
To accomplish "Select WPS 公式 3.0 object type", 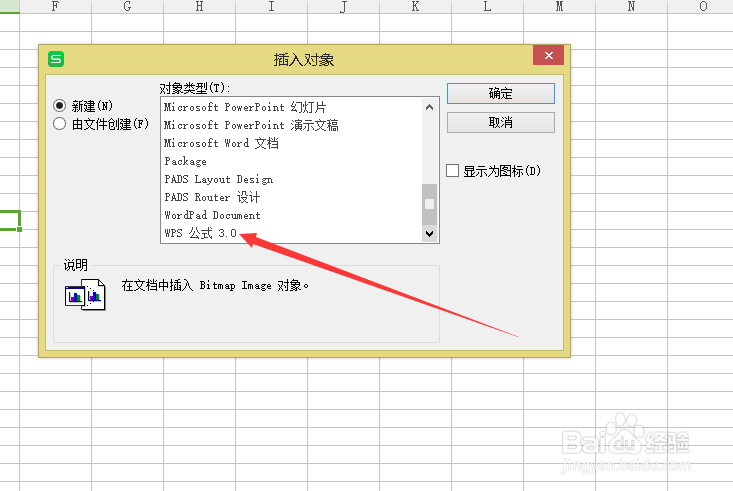I will coord(291,233).
